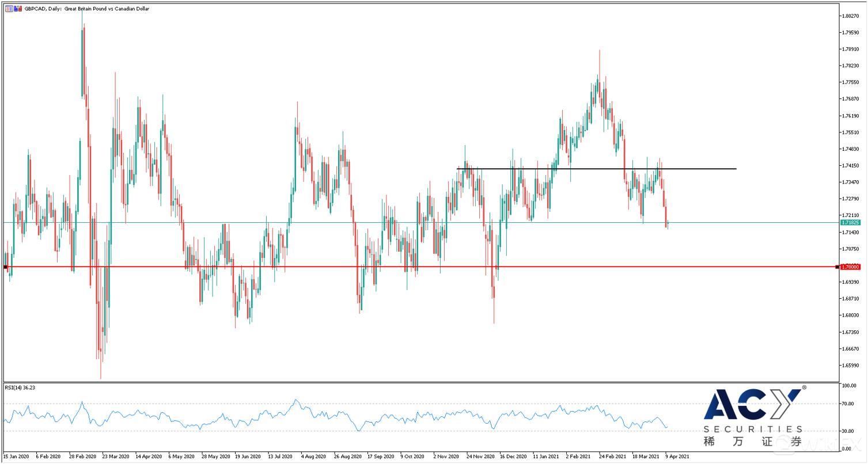Click the chart window table icon
The height and width of the screenshot is (464, 868).
tap(9, 9)
